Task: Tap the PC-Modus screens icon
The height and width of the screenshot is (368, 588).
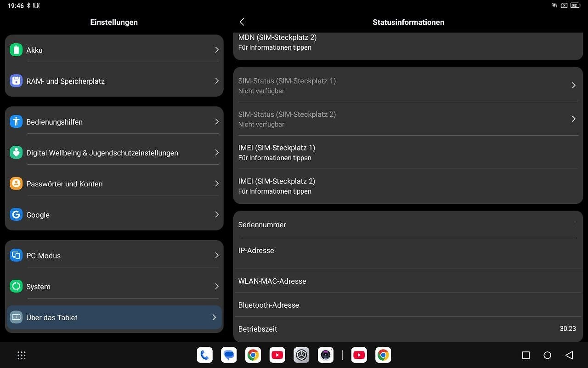Action: (16, 255)
